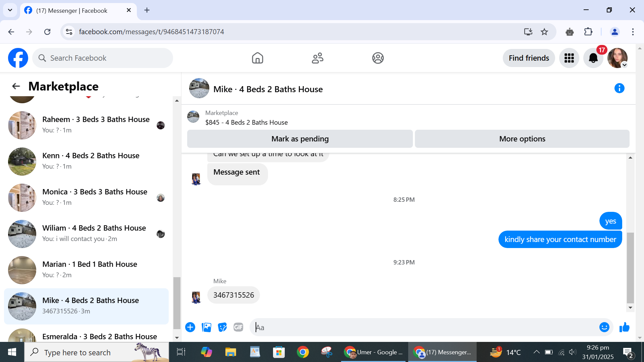Focus the Search Facebook field
This screenshot has width=644, height=362.
[x=103, y=58]
